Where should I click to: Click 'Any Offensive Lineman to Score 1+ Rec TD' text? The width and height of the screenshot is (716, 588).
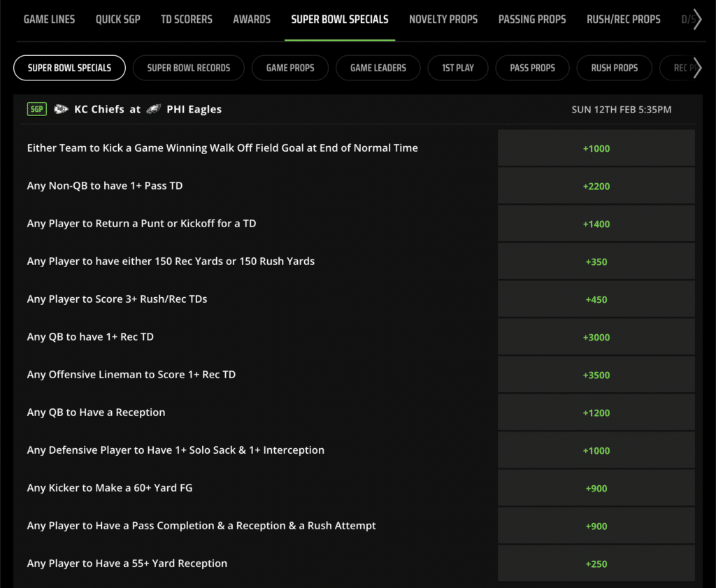131,374
